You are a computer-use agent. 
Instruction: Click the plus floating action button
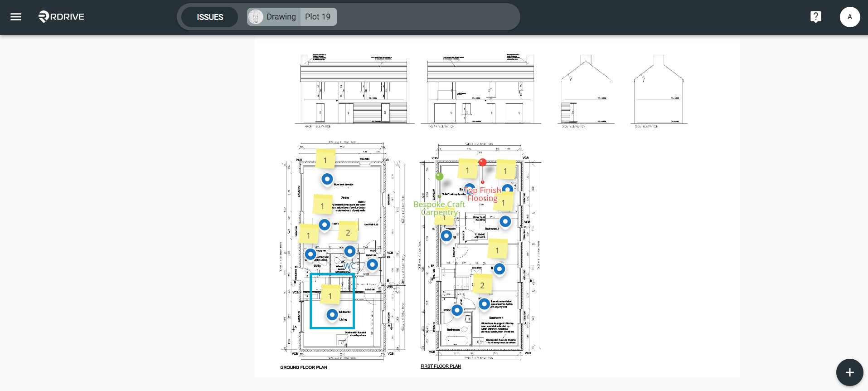[849, 372]
